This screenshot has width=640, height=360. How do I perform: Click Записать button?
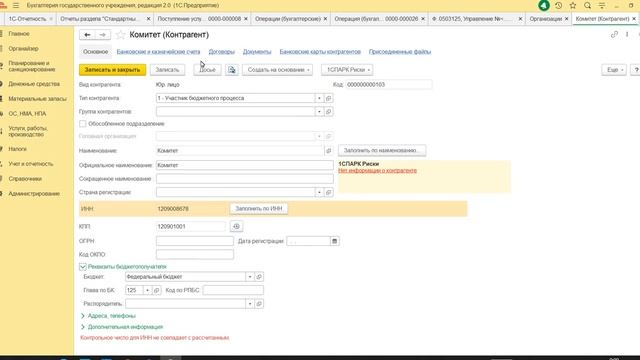167,70
